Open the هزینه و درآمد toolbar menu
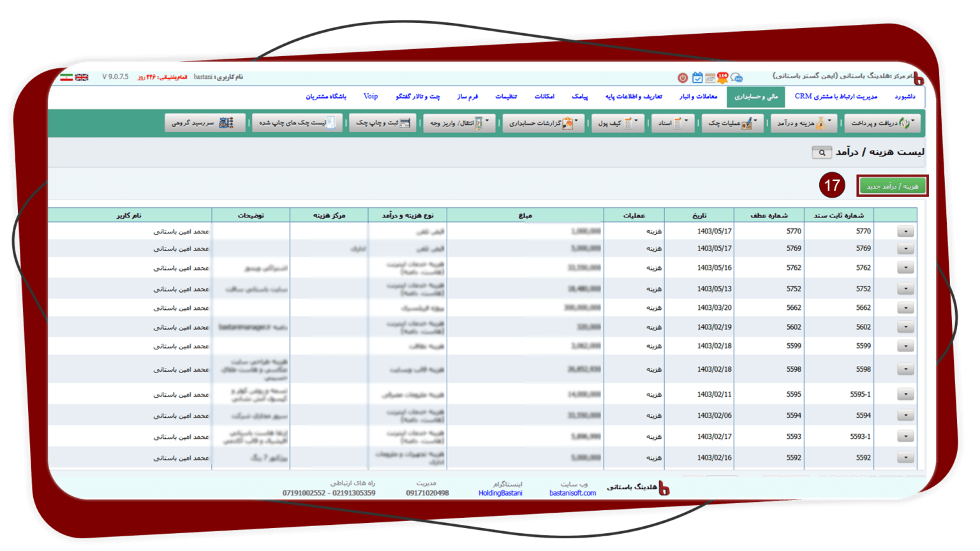This screenshot has width=980, height=551. pos(805,123)
